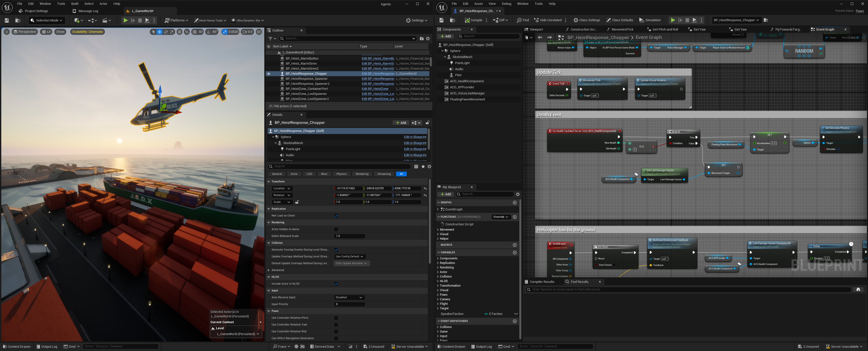
Task: Open the viewport hamburger options menu
Action: [7, 32]
